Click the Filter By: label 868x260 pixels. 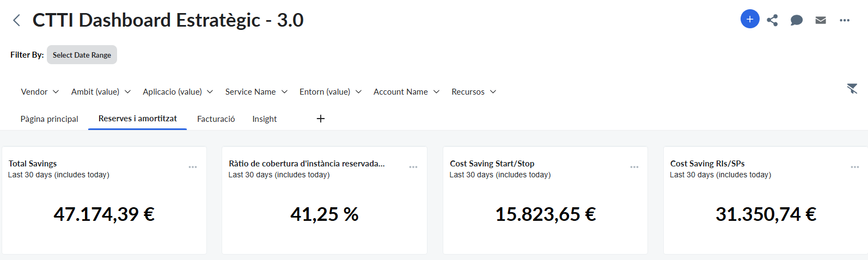(27, 55)
